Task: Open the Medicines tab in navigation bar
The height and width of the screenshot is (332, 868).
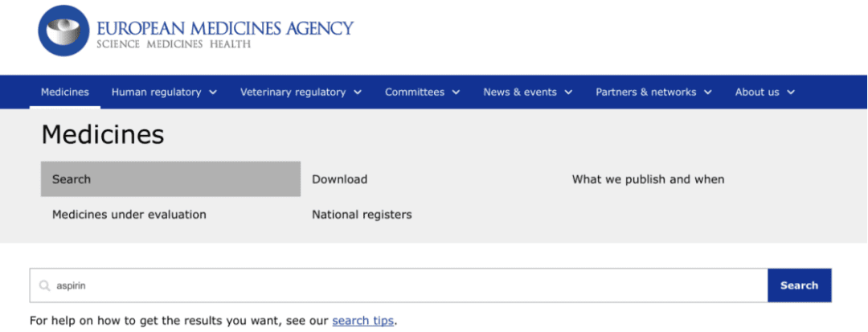Action: coord(65,92)
